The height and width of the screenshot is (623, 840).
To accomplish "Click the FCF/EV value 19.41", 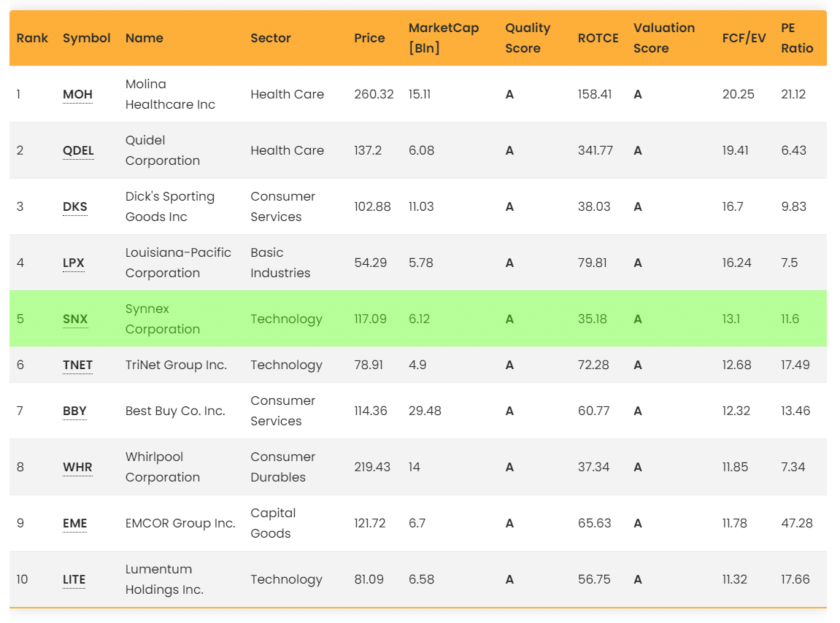I will [735, 150].
